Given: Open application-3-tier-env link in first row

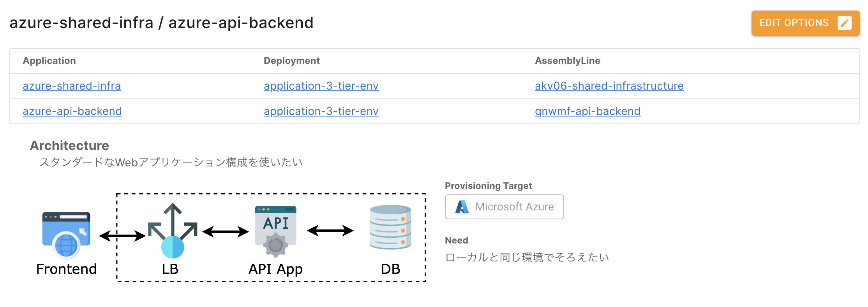Looking at the screenshot, I should [321, 86].
